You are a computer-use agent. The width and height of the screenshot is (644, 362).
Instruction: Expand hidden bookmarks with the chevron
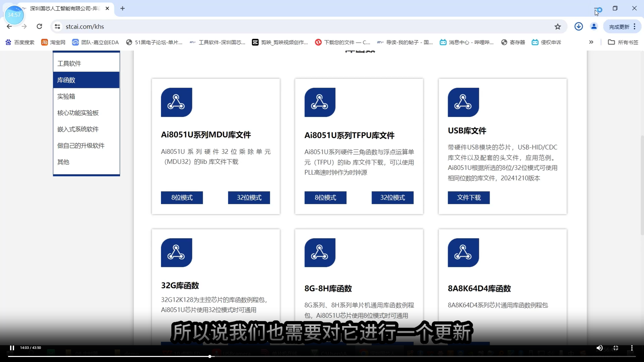[591, 42]
